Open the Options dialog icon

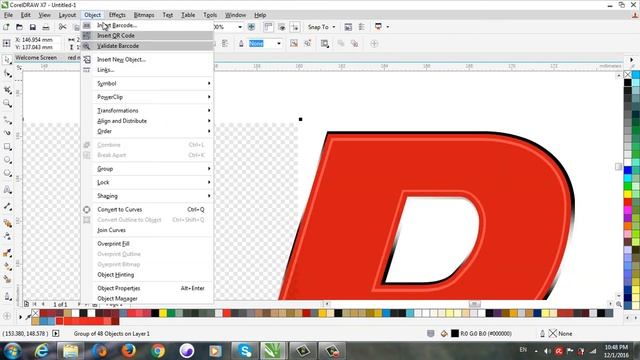pyautogui.click(x=362, y=27)
